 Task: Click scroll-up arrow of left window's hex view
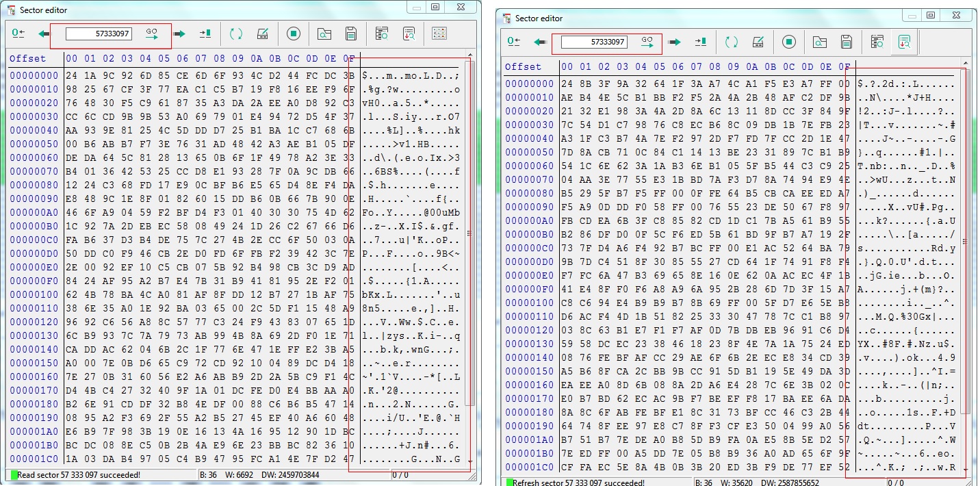(469, 55)
